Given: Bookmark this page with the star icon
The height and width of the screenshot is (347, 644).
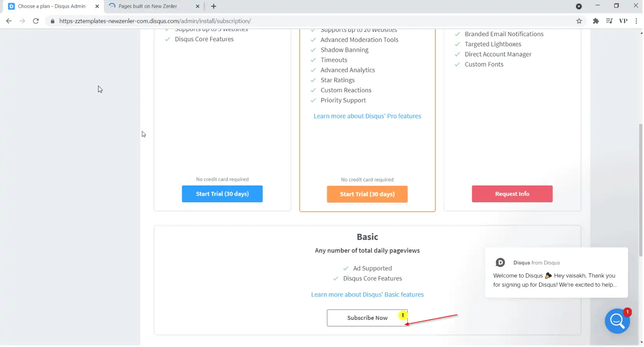Looking at the screenshot, I should [x=579, y=21].
